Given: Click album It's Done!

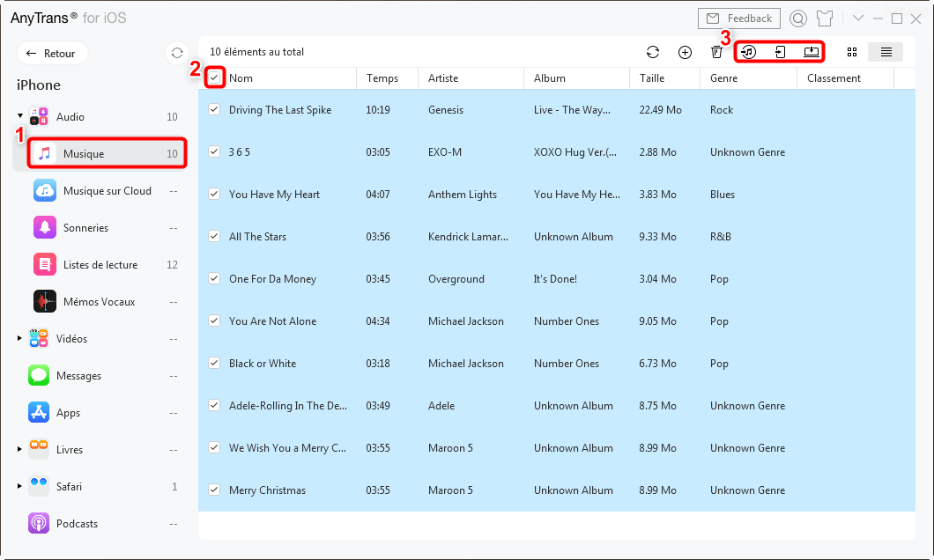Looking at the screenshot, I should tap(555, 279).
